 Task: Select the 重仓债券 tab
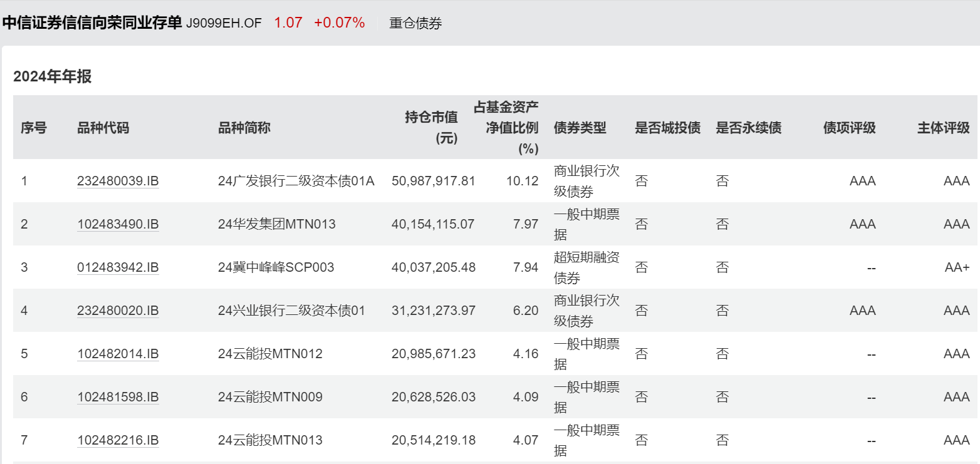(415, 24)
